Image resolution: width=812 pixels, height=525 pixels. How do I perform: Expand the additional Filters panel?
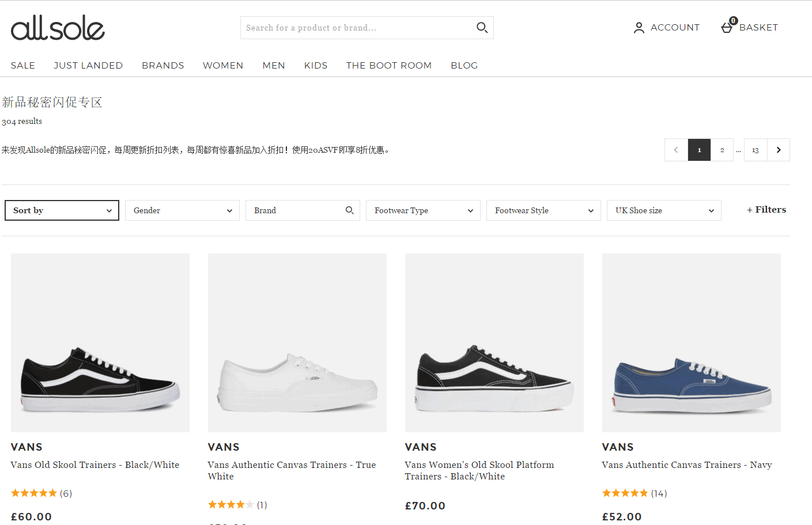tap(766, 210)
